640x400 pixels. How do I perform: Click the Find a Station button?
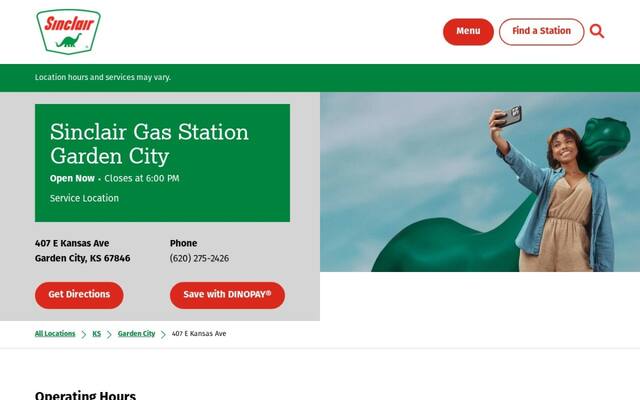[541, 31]
